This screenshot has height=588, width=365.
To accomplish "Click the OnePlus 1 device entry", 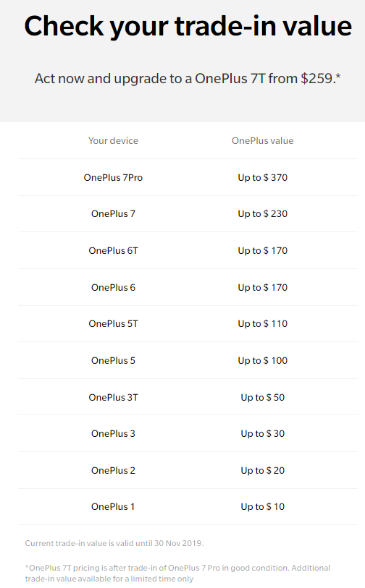I will coord(113,506).
